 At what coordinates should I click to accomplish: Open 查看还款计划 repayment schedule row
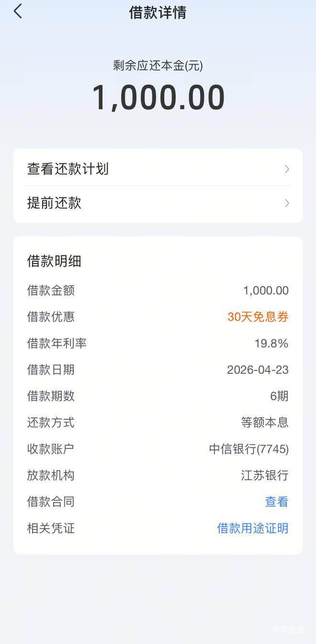point(68,169)
